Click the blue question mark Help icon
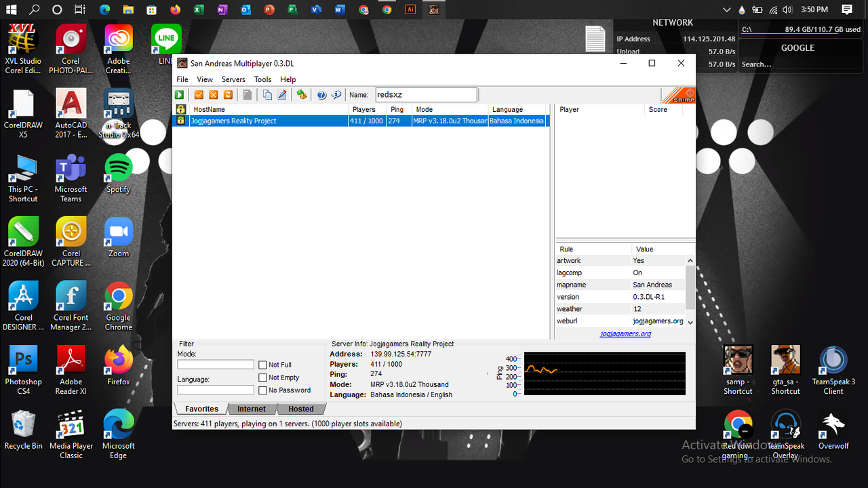868x488 pixels. 321,95
